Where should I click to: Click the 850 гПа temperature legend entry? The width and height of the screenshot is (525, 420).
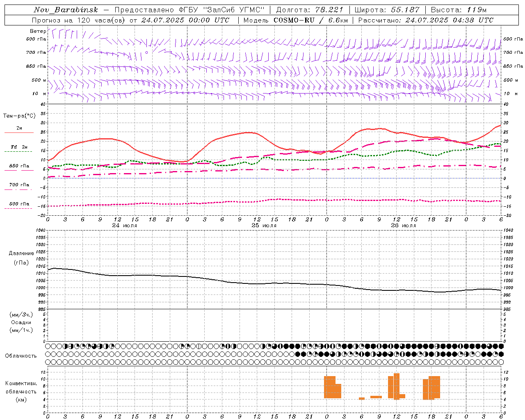19,167
